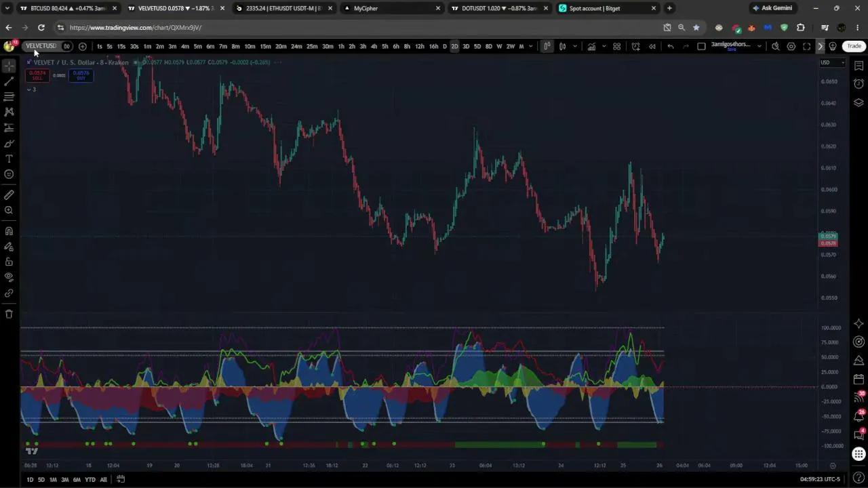
Task: Click the Undo arrow
Action: (671, 46)
